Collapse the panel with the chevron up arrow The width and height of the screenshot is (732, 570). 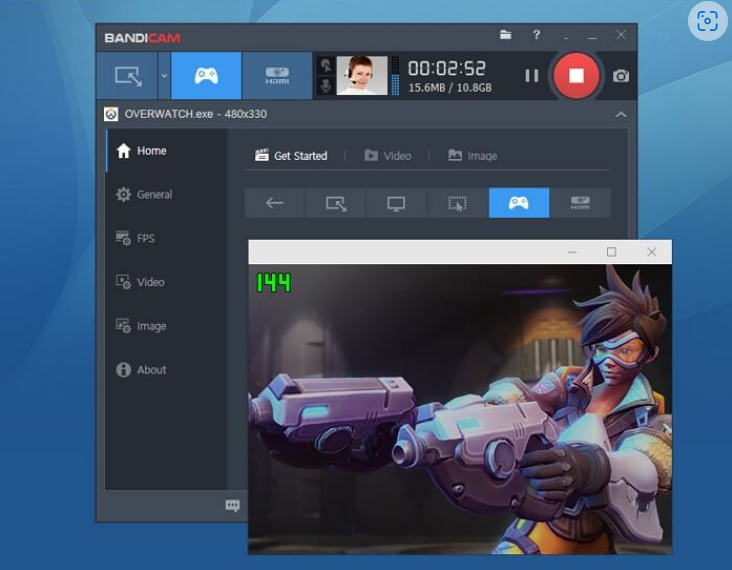coord(621,114)
